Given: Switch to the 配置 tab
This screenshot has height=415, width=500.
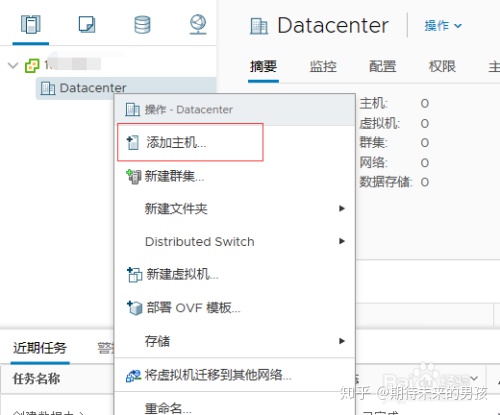Looking at the screenshot, I should [382, 66].
